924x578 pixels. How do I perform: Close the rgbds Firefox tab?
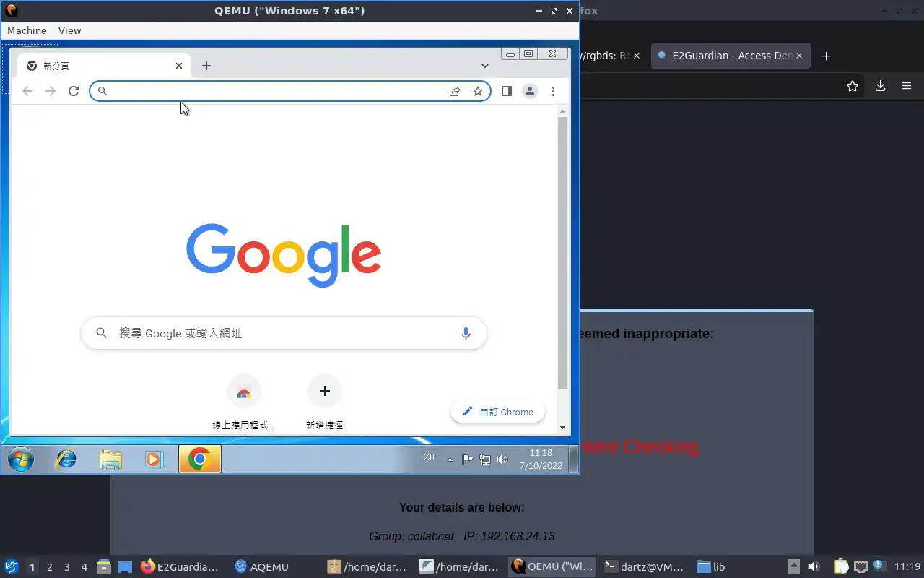tap(636, 56)
